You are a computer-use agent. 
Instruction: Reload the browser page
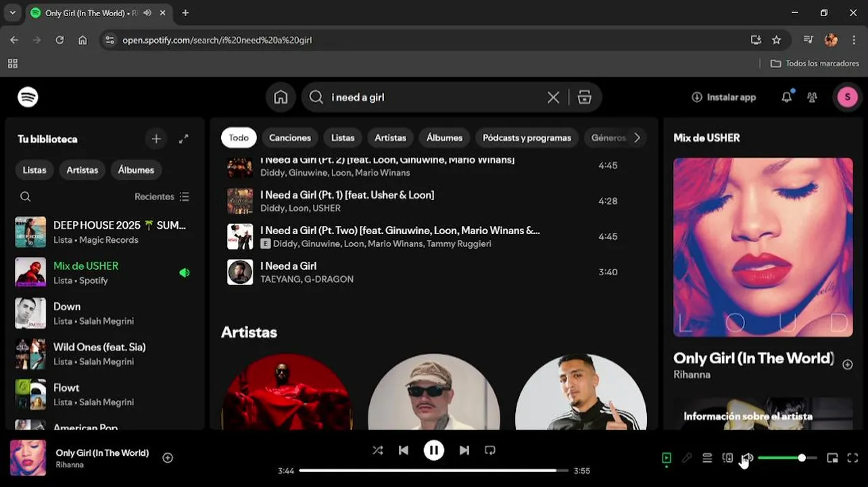[59, 40]
